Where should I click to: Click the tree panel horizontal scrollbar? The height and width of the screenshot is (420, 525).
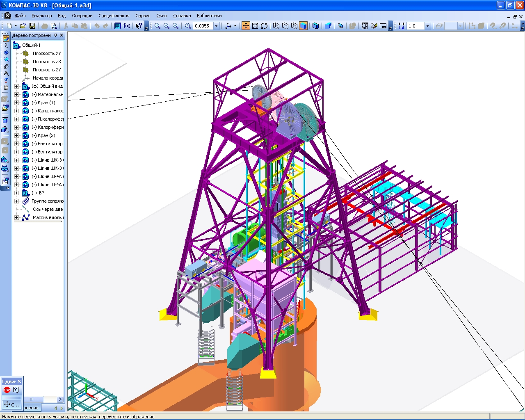[36, 399]
